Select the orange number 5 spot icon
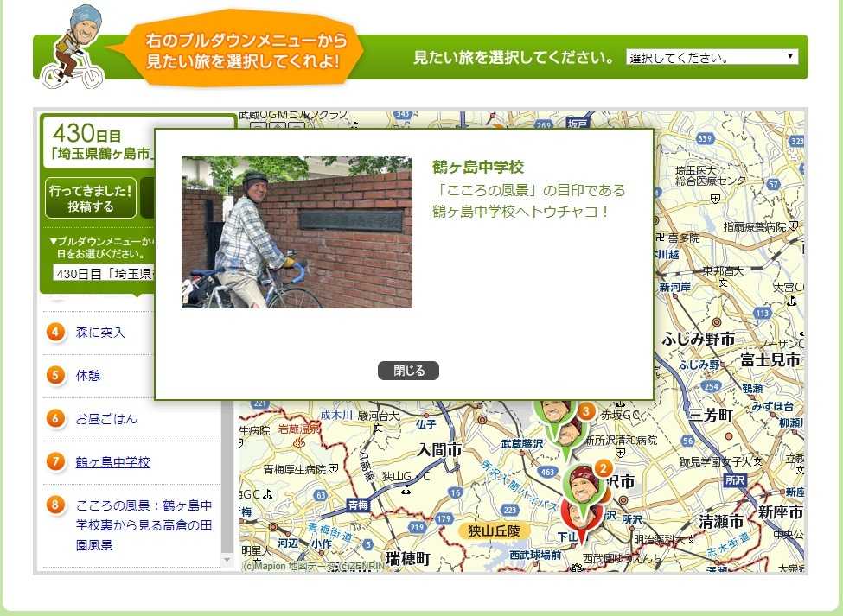 pyautogui.click(x=56, y=376)
